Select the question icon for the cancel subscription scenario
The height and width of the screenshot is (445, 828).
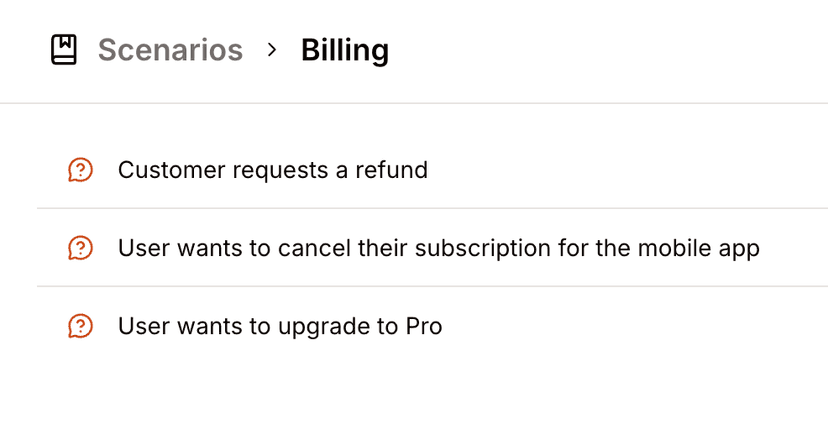click(80, 248)
